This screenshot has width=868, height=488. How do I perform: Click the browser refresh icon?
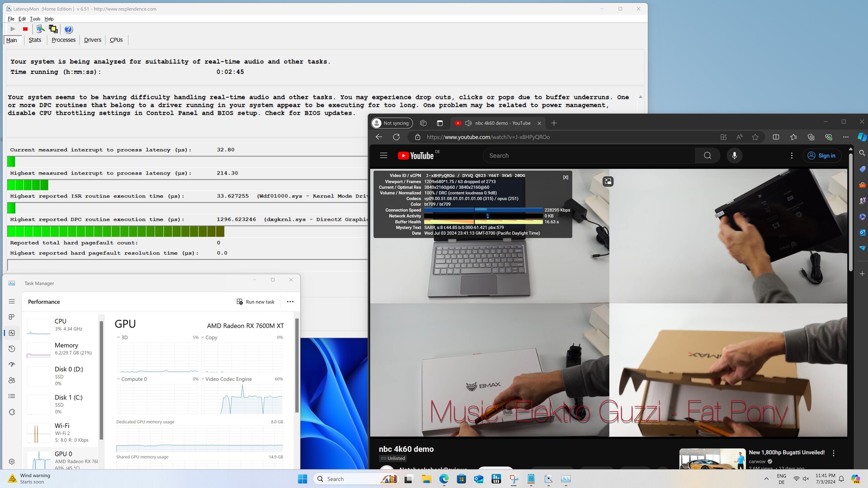(396, 137)
